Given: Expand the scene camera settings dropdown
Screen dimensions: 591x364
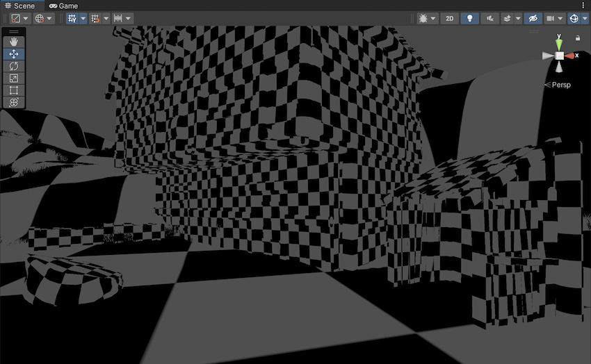Looking at the screenshot, I should pos(560,18).
